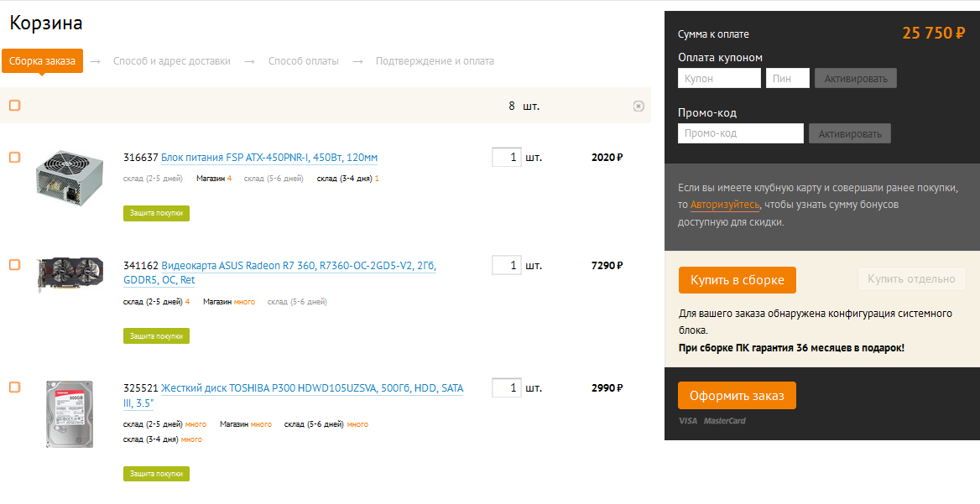980x504 pixels.
Task: Click склад (3-4 дня) 1 availability for FSP supply
Action: 348,179
